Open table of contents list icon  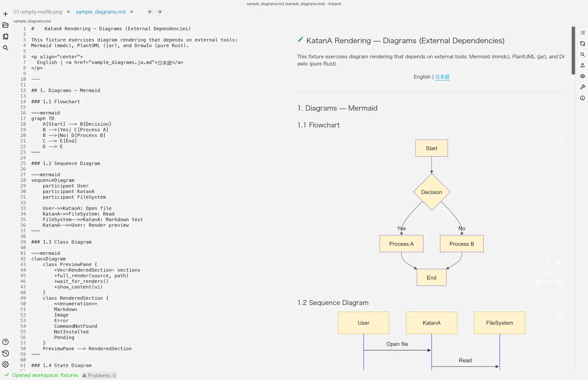pyautogui.click(x=582, y=33)
